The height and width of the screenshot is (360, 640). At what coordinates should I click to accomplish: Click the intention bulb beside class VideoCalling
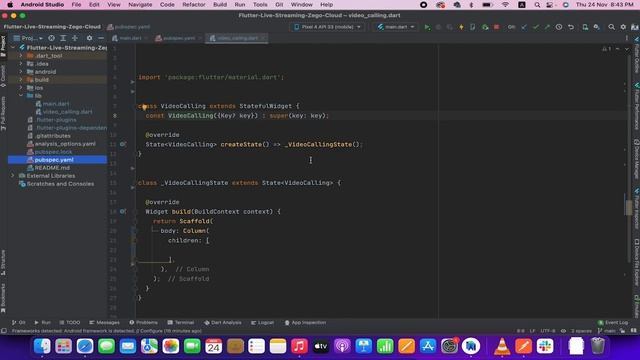(x=144, y=107)
